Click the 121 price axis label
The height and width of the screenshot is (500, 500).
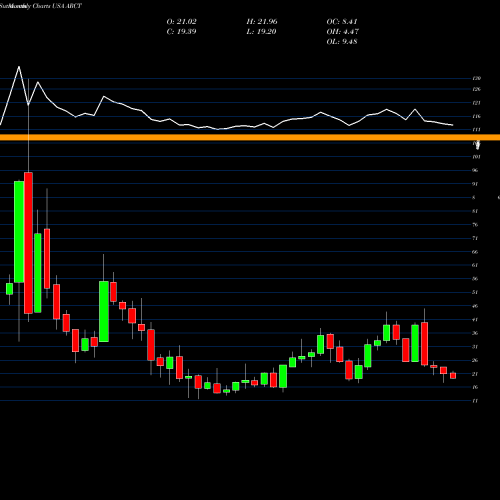point(477,103)
